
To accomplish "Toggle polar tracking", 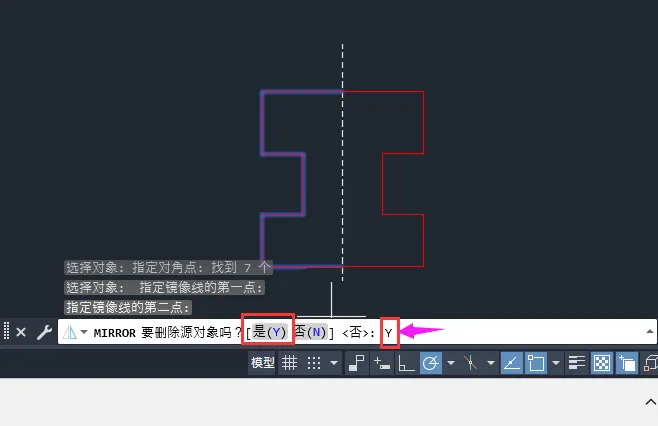I will coord(431,363).
